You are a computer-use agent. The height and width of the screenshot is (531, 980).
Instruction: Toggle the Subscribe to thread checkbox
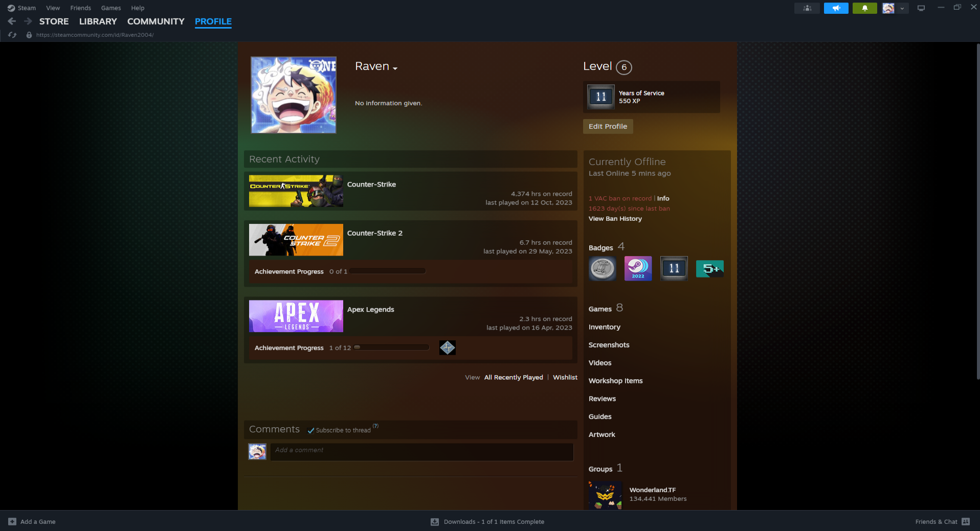(x=311, y=430)
